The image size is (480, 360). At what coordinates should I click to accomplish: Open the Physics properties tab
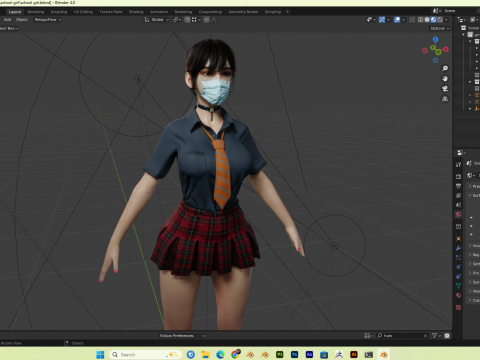(x=458, y=267)
